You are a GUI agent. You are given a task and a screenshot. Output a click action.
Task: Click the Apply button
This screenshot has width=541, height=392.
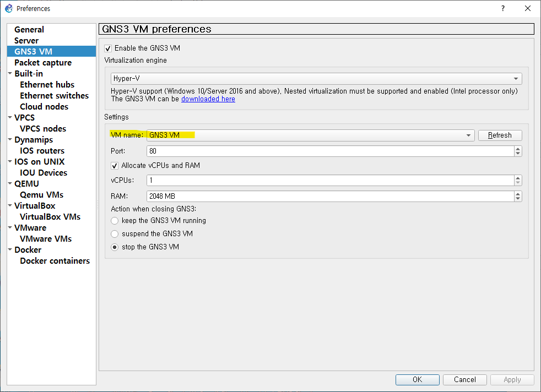tap(512, 379)
